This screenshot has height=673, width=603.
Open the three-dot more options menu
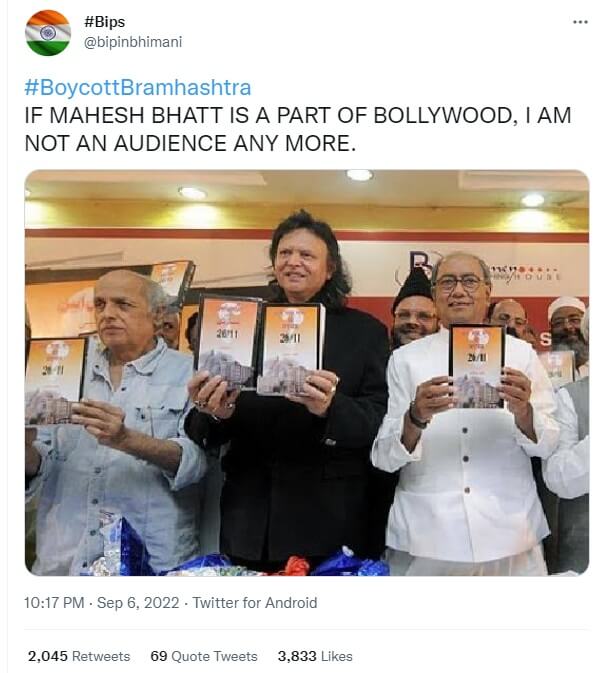580,22
